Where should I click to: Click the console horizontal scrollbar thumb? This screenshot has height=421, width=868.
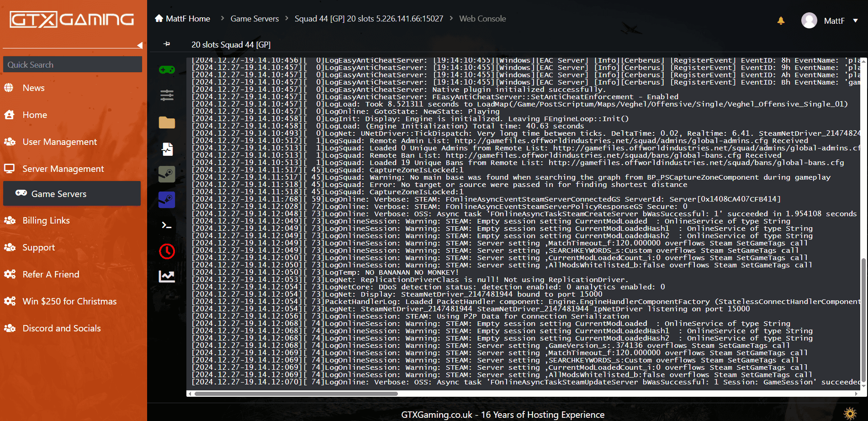[296, 394]
